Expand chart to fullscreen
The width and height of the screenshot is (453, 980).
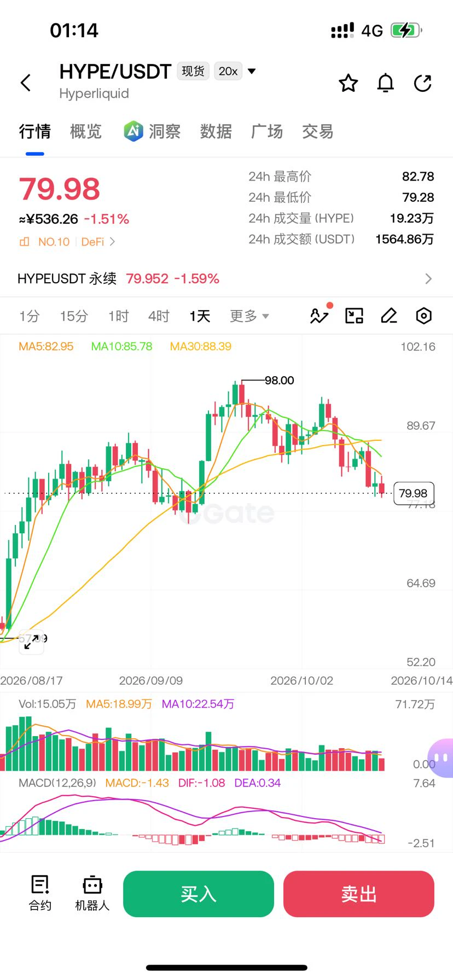coord(32,641)
